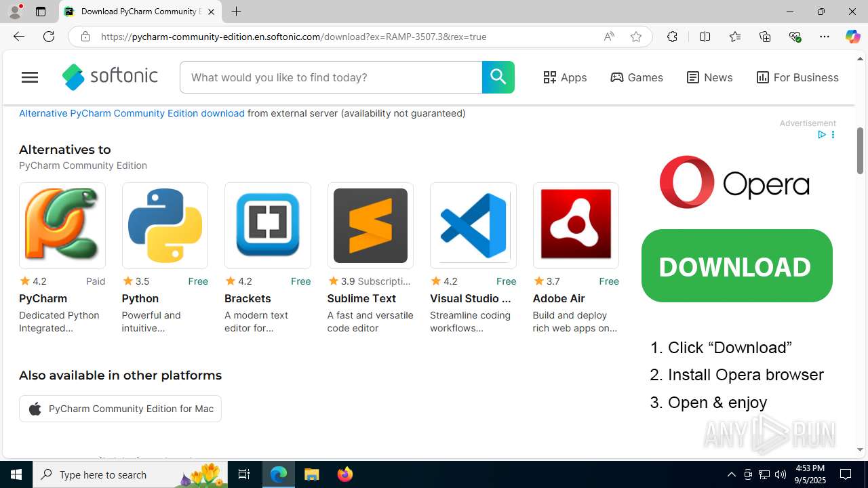The height and width of the screenshot is (488, 868).
Task: Click the teal search magnifier button
Action: tap(498, 77)
